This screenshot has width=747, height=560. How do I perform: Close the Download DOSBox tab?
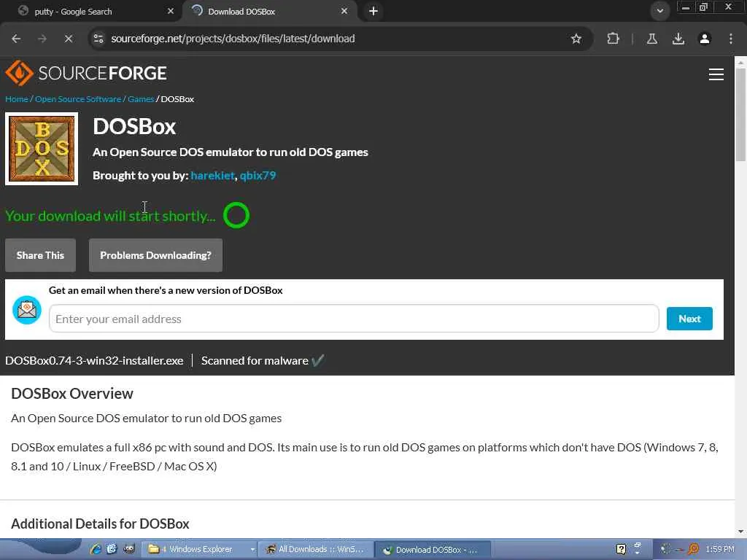[x=344, y=11]
